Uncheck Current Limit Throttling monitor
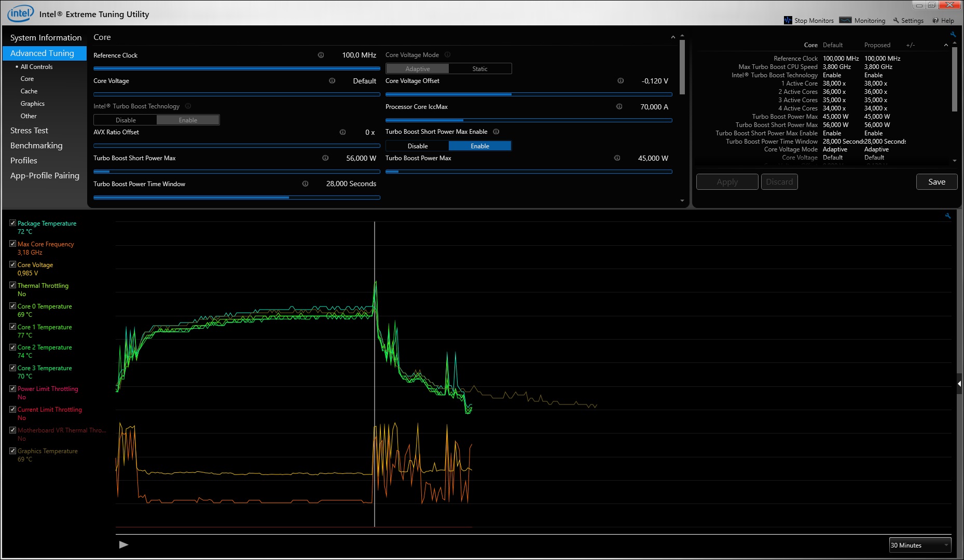This screenshot has width=964, height=560. click(x=12, y=409)
